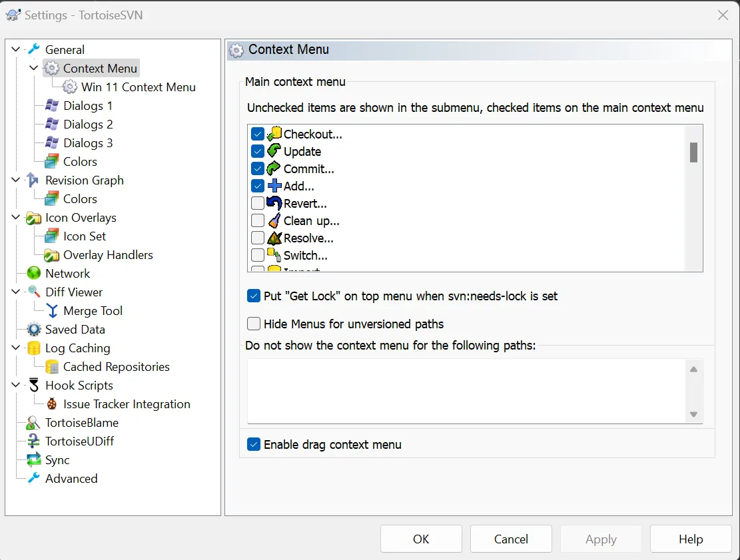The height and width of the screenshot is (560, 740).
Task: Collapse the Context Menu tree node
Action: (x=34, y=68)
